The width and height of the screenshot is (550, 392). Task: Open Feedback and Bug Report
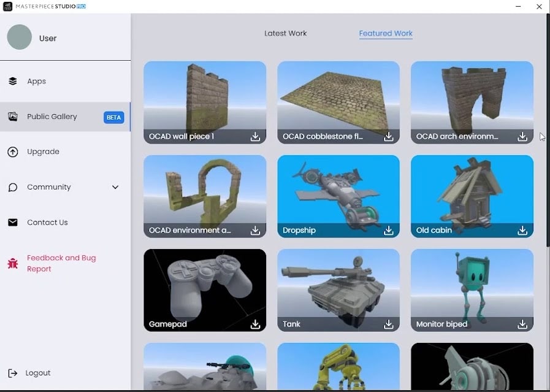point(61,263)
